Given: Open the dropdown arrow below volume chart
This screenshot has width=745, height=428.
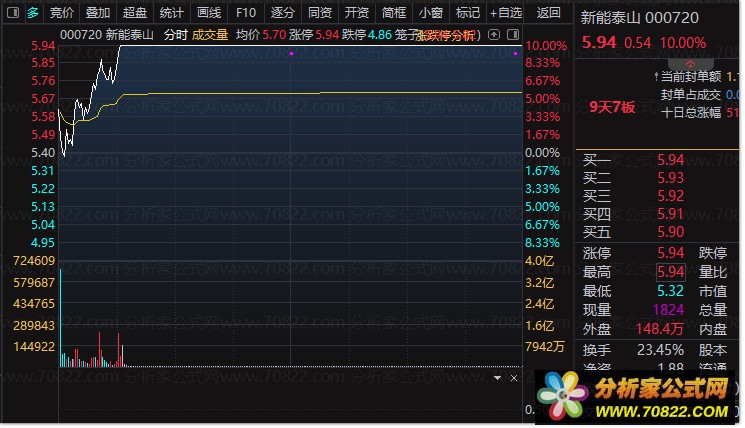Looking at the screenshot, I should (x=497, y=378).
